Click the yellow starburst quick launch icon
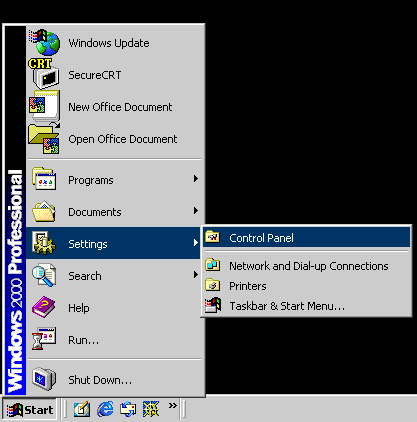The image size is (417, 422). tap(151, 409)
